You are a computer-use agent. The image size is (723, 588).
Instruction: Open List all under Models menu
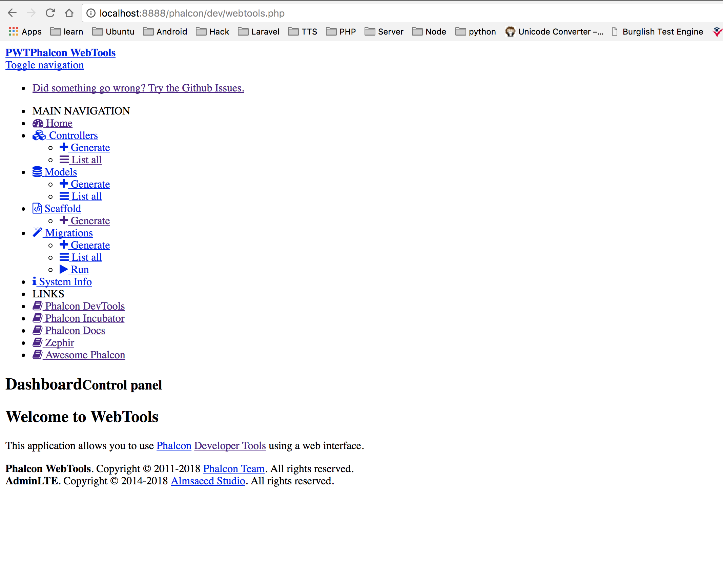[x=86, y=196]
